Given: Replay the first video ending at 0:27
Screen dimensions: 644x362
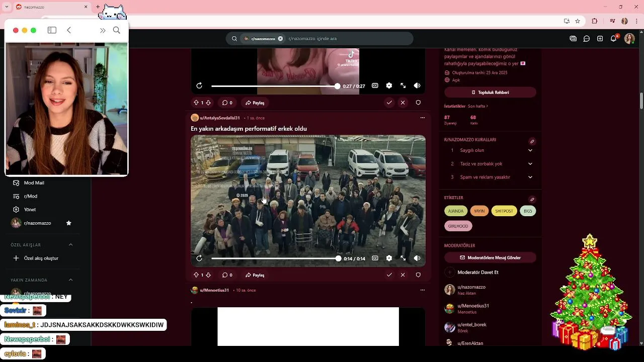Looking at the screenshot, I should pos(199,85).
